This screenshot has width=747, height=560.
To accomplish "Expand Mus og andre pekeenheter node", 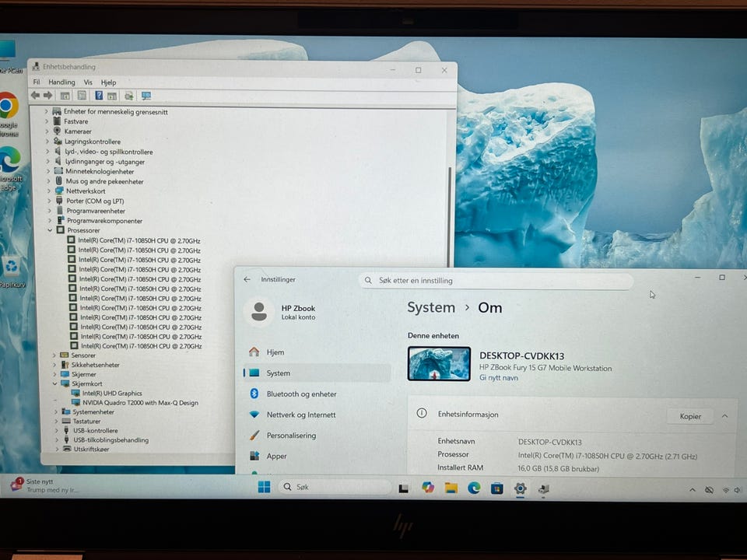I will click(48, 181).
